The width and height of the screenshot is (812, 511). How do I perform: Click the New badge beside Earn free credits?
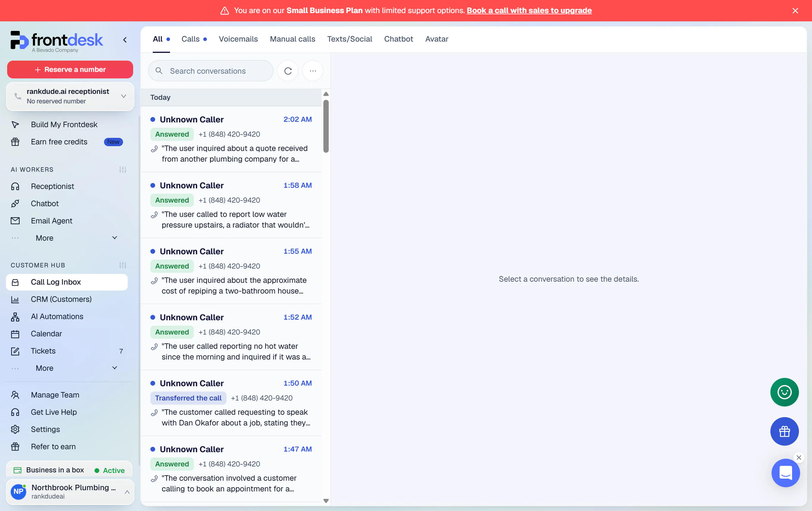coord(113,142)
